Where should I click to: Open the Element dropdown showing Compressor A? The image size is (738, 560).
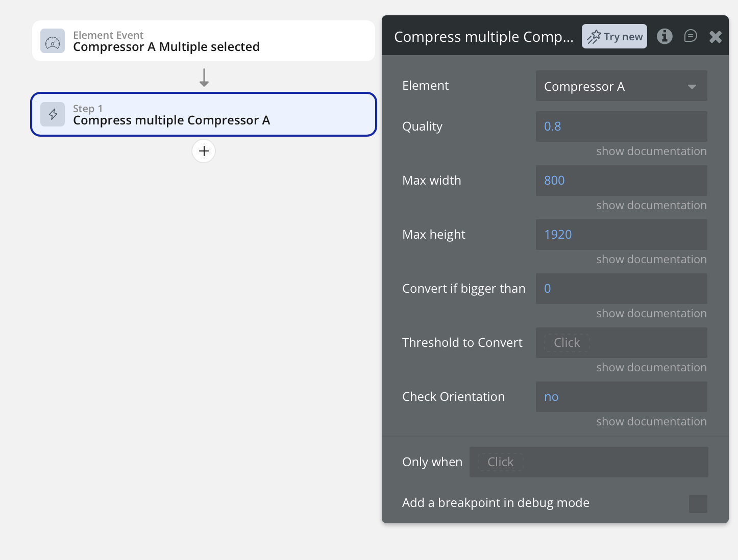pos(621,86)
